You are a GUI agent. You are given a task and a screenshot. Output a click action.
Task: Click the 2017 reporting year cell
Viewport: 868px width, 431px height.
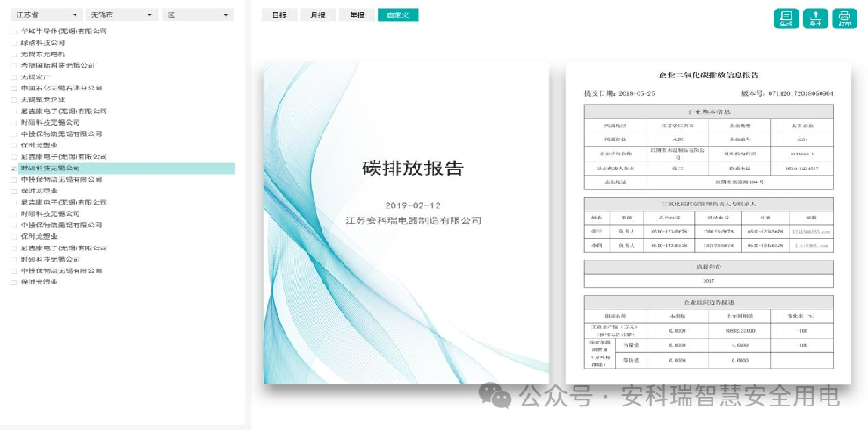(x=709, y=281)
